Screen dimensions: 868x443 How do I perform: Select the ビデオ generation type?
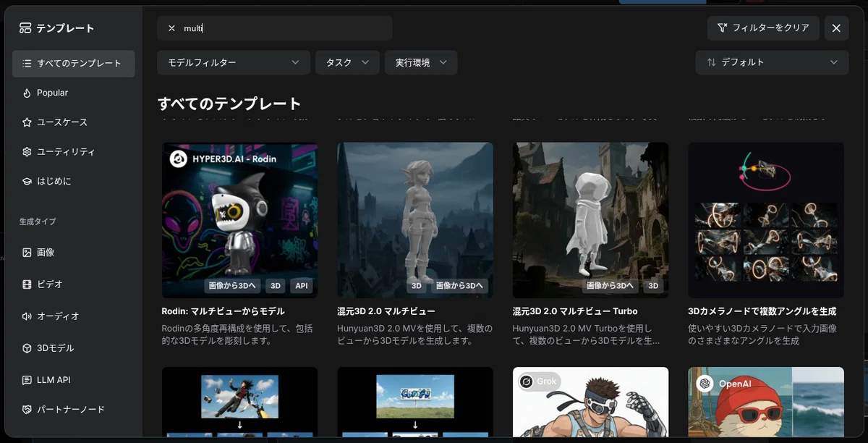[x=73, y=284]
